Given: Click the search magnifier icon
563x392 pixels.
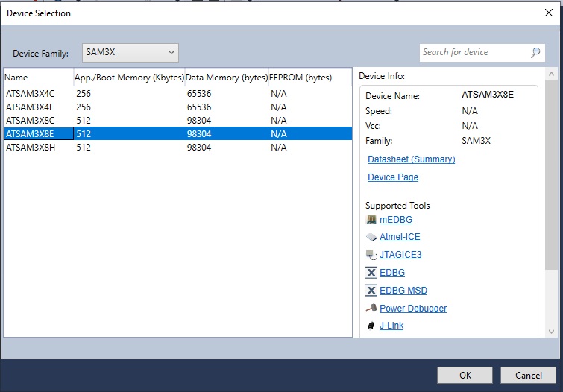Looking at the screenshot, I should [535, 53].
